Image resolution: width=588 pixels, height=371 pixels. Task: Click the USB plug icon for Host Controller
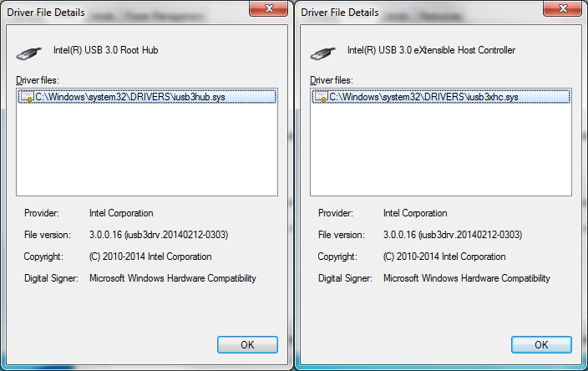pos(323,53)
